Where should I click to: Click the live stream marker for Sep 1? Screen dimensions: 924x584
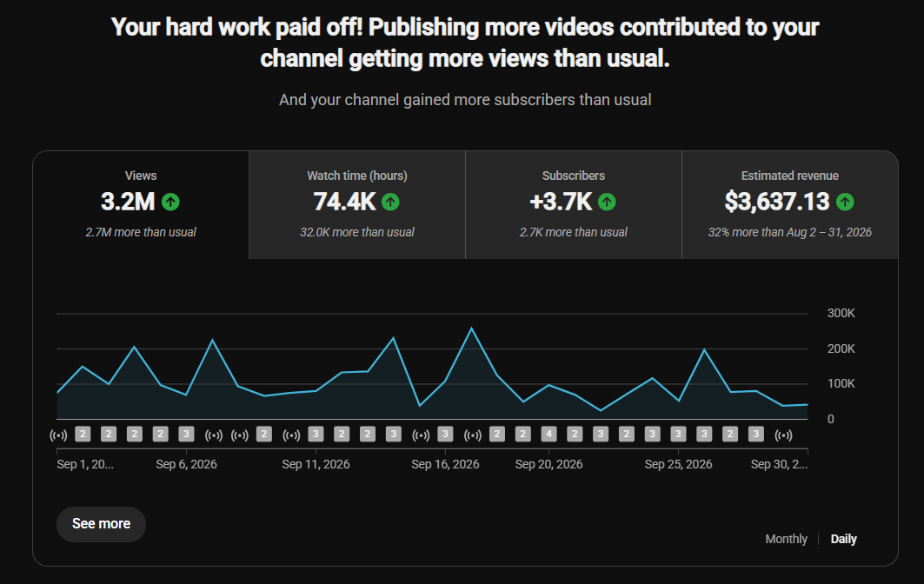point(58,435)
